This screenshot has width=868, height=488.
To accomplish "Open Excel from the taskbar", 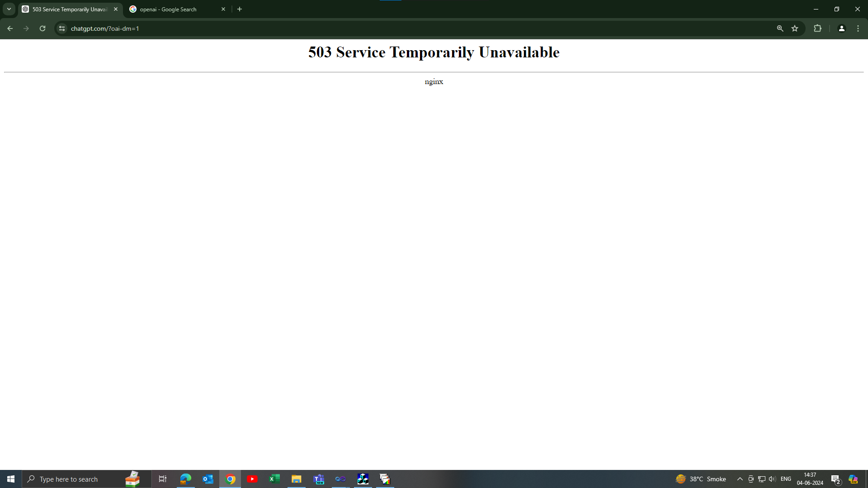I will click(x=274, y=479).
